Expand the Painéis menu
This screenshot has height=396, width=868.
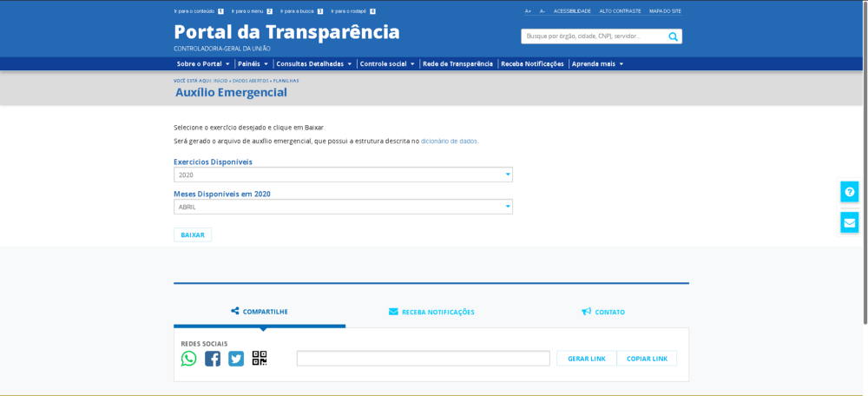click(253, 63)
